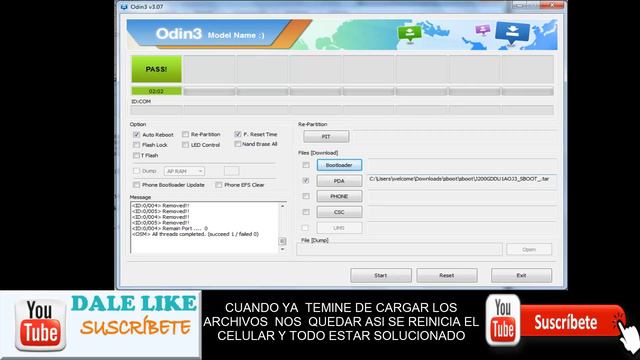This screenshot has height=360, width=640.
Task: Click the Odin3 title bar app icon
Action: 124,7
